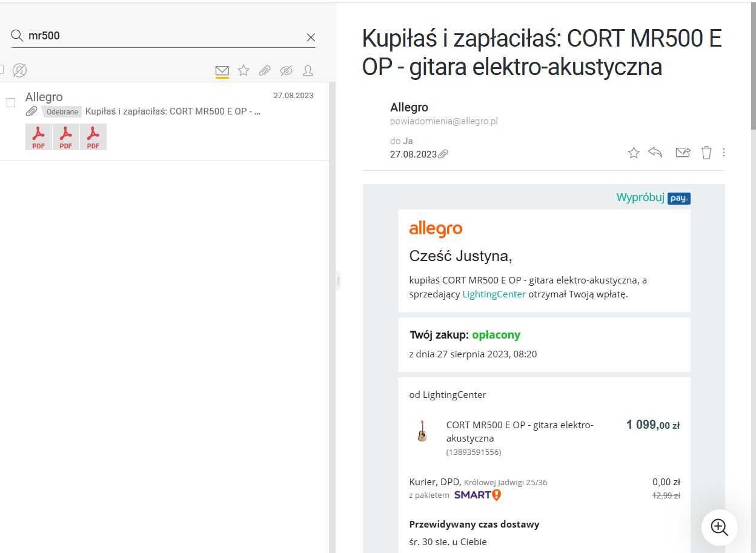
Task: Filter by unread envelope icon
Action: [222, 71]
